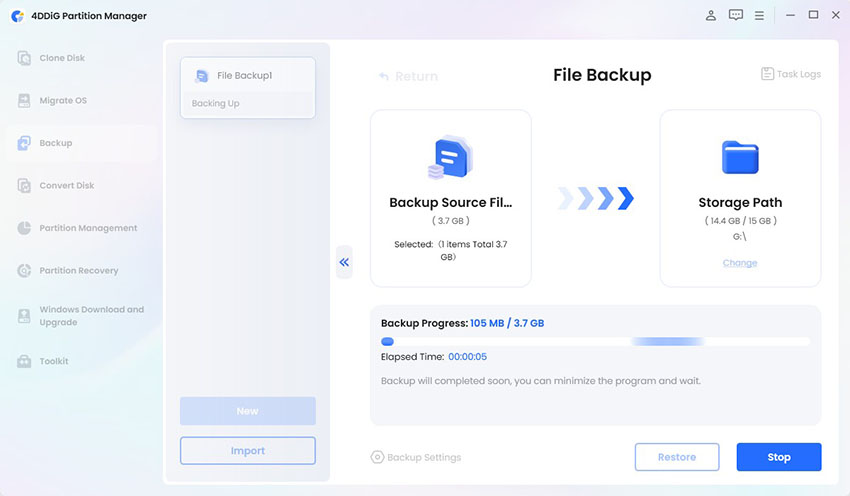
Task: Open the user account icon
Action: coord(711,16)
